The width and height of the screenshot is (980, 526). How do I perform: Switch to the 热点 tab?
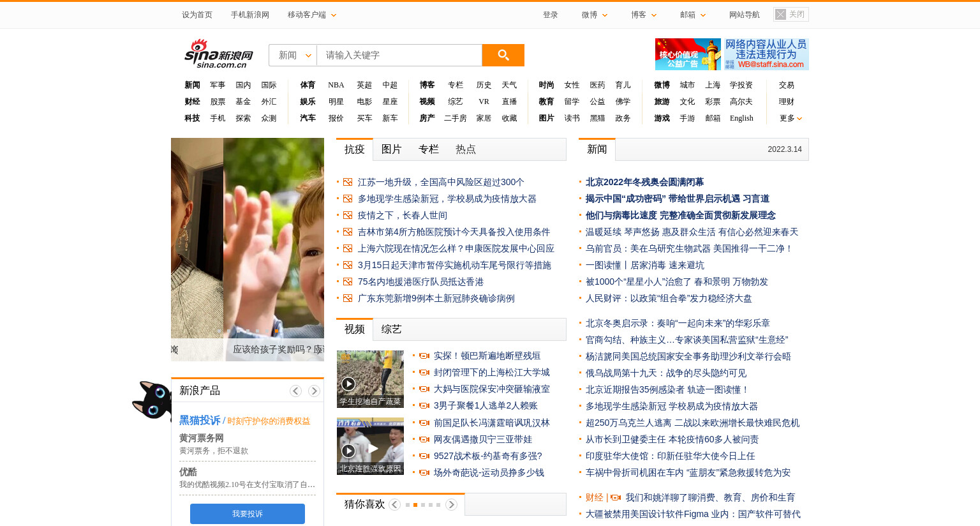click(x=466, y=149)
